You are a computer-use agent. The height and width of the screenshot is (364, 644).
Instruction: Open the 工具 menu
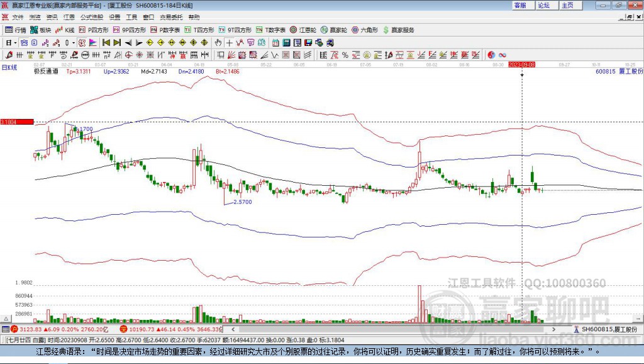click(x=131, y=17)
